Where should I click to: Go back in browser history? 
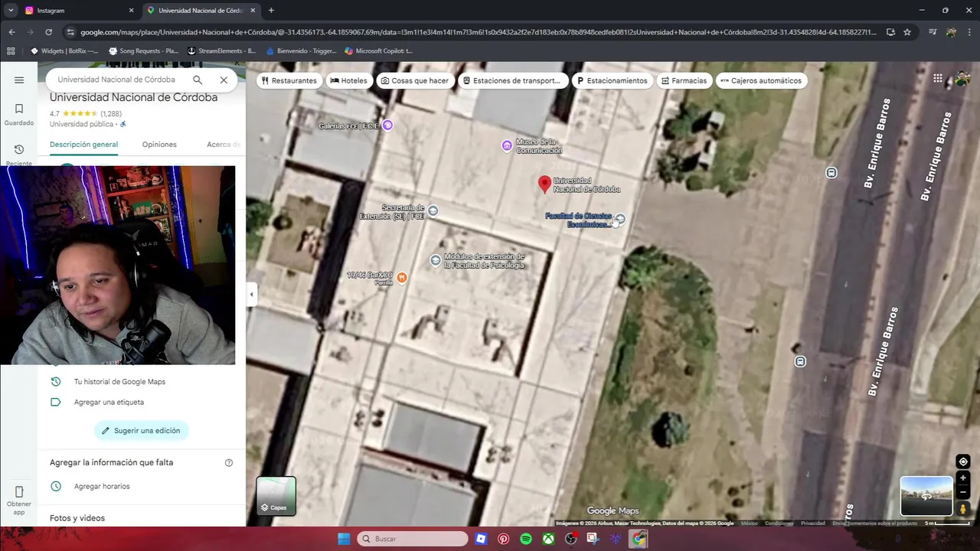point(11,32)
